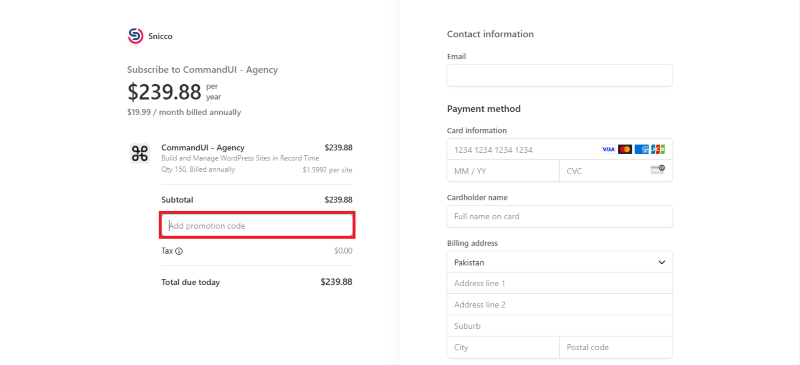
Task: Click the large $239.88 price text
Action: [x=164, y=92]
